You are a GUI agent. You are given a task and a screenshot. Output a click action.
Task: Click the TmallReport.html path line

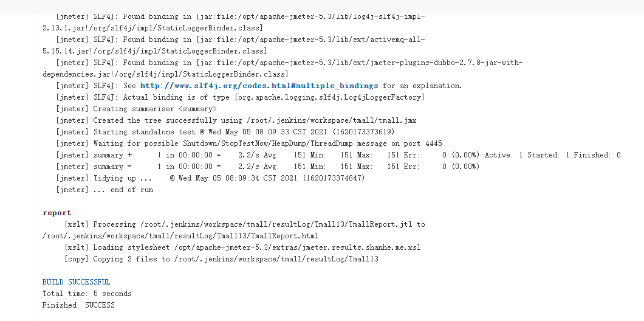coord(180,236)
